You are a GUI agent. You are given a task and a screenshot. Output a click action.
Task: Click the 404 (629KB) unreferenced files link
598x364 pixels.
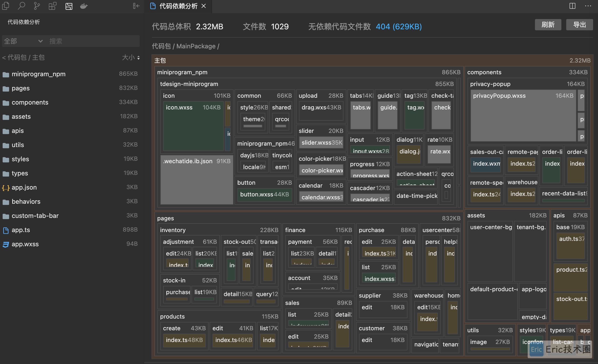pyautogui.click(x=398, y=27)
